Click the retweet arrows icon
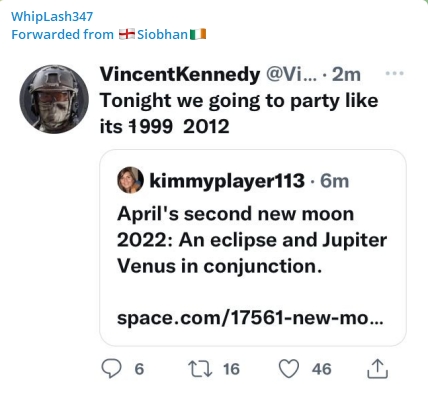428x396 pixels. pyautogui.click(x=200, y=369)
